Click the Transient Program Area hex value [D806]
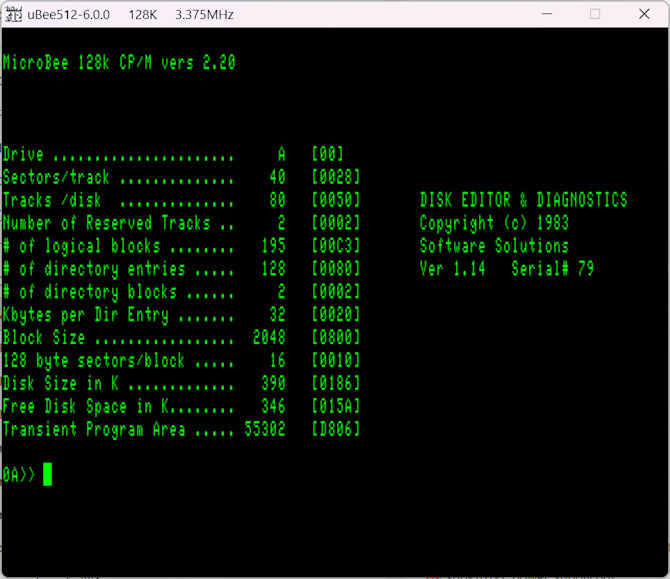The image size is (670, 579). coord(335,430)
